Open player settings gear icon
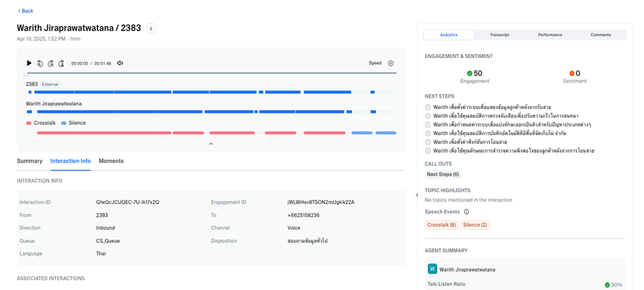 (x=390, y=63)
